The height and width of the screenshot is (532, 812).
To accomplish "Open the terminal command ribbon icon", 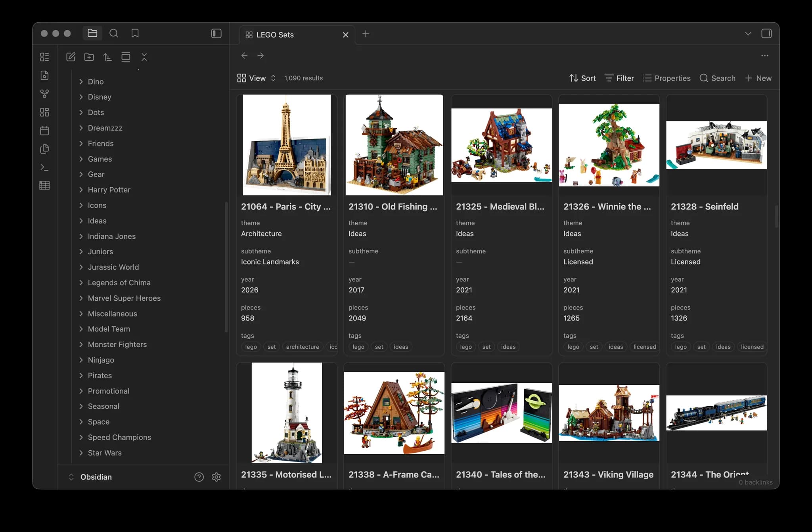I will pyautogui.click(x=44, y=167).
